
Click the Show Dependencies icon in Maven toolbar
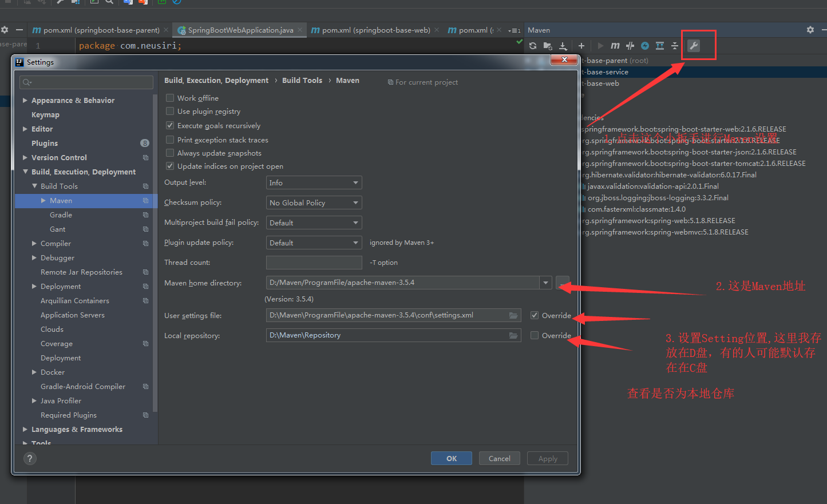pyautogui.click(x=660, y=46)
